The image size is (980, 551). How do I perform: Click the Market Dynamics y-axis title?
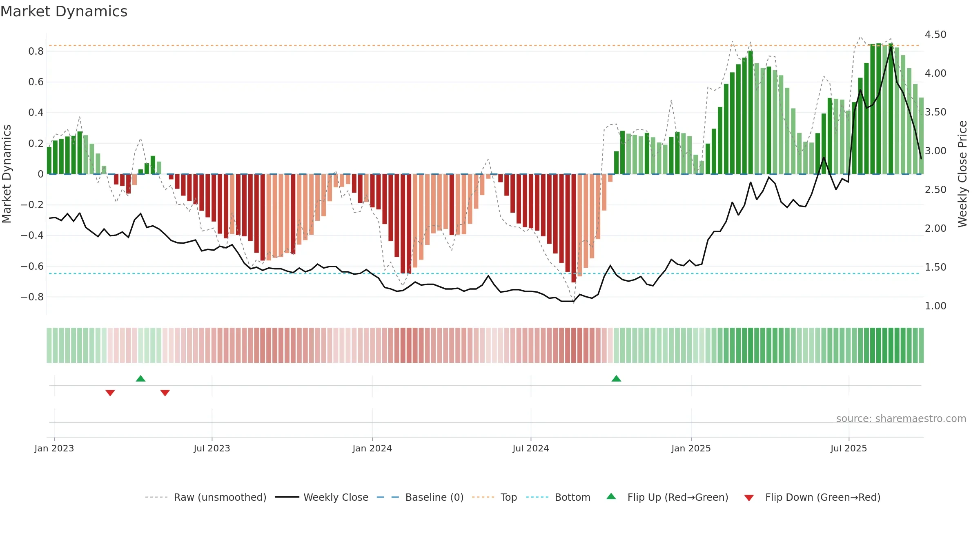(7, 174)
